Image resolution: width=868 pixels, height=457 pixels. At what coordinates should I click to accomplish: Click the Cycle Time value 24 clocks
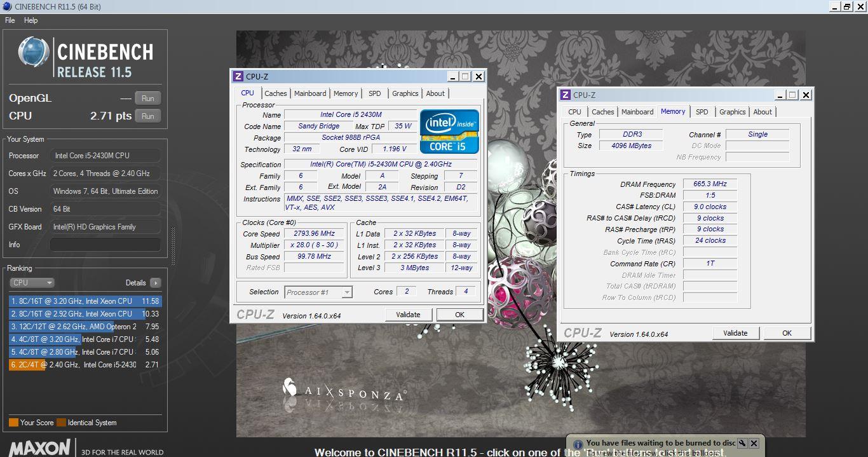click(710, 241)
